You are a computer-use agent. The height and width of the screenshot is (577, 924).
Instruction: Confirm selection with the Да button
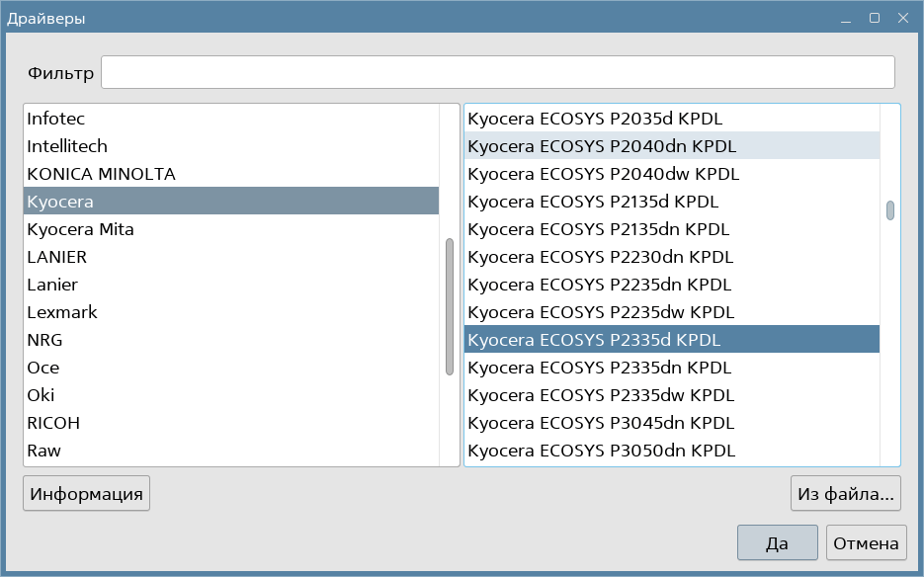pos(777,543)
